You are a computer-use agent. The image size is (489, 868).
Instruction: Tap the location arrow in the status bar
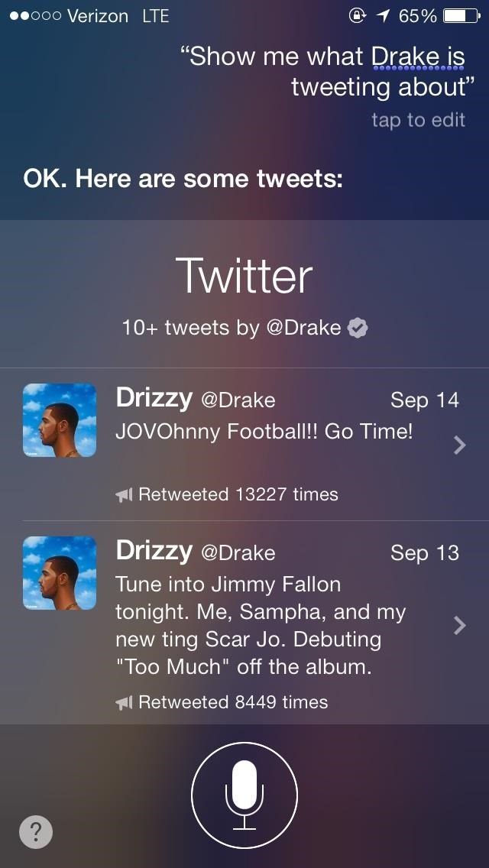pos(383,16)
